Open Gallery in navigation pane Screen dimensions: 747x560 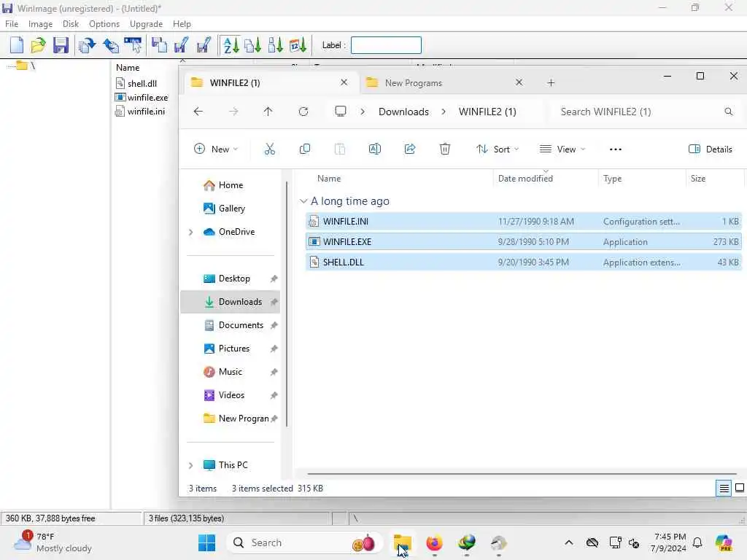tap(231, 209)
